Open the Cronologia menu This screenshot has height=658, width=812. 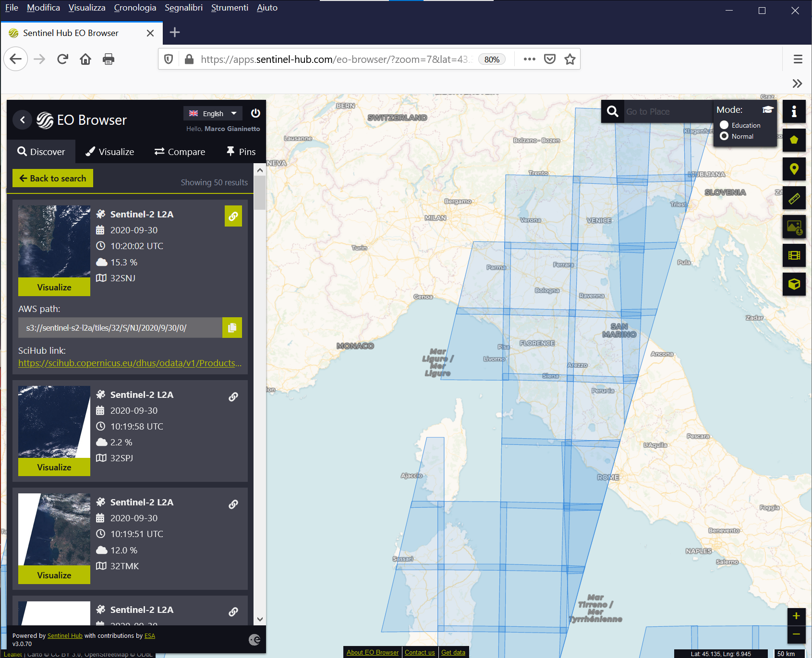point(135,8)
